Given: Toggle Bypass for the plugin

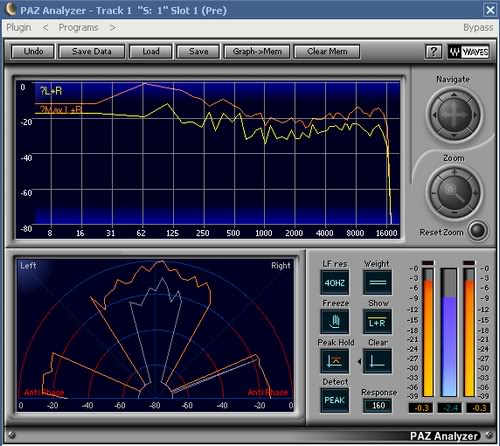Looking at the screenshot, I should [x=478, y=27].
